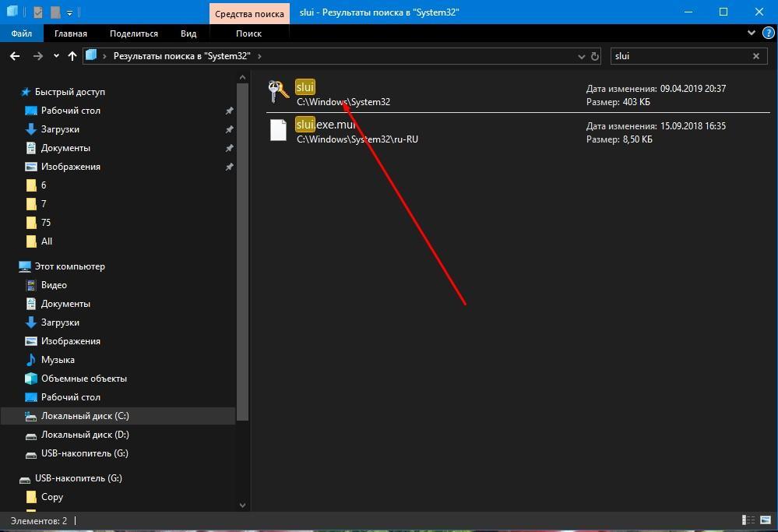Open folder named 6
The height and width of the screenshot is (532, 778).
tap(44, 185)
